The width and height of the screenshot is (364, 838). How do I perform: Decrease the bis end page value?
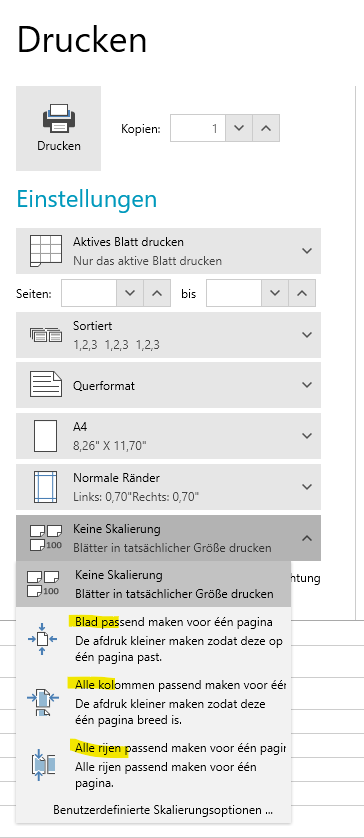coord(275,293)
